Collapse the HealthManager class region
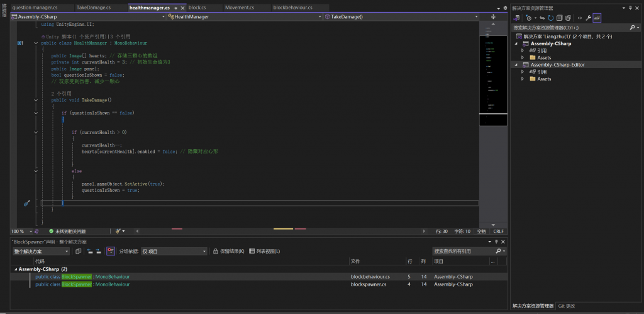Image resolution: width=644 pixels, height=314 pixels. (x=36, y=43)
